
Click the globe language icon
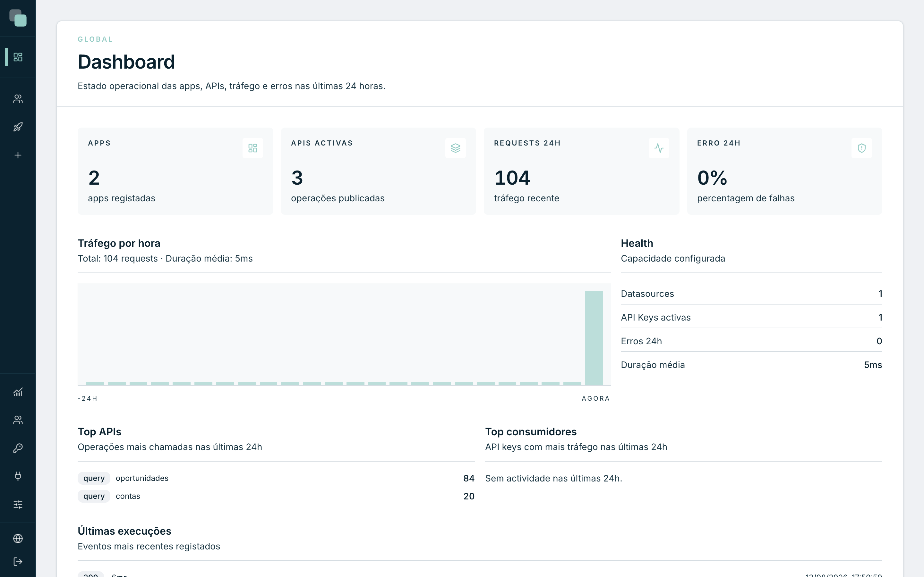pyautogui.click(x=18, y=539)
